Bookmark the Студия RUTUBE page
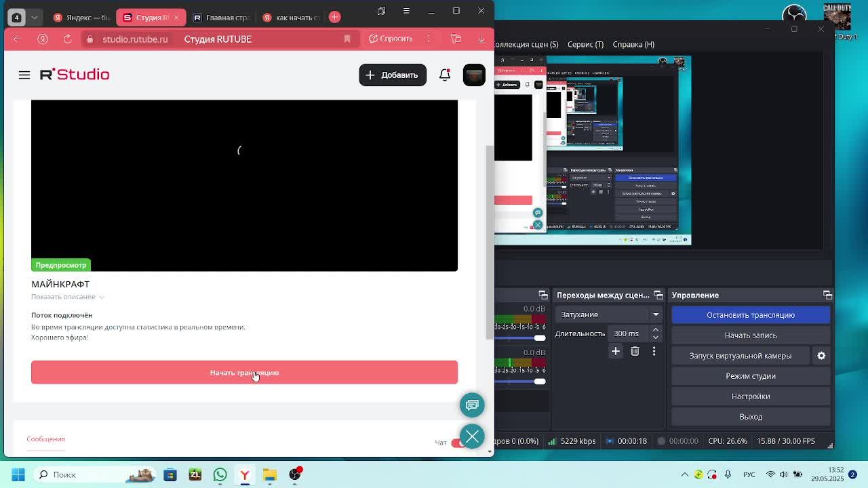This screenshot has width=868, height=488. coord(347,39)
